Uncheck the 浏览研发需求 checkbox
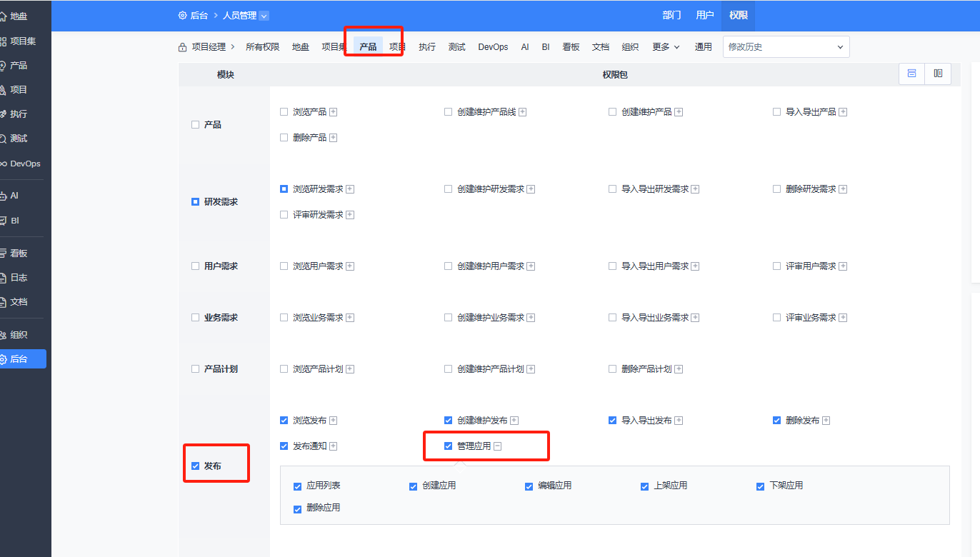Screen dimensions: 980x557 click(284, 189)
